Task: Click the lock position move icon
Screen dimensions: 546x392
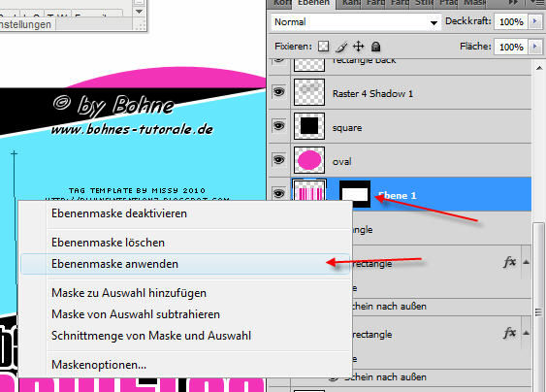Action: (358, 47)
